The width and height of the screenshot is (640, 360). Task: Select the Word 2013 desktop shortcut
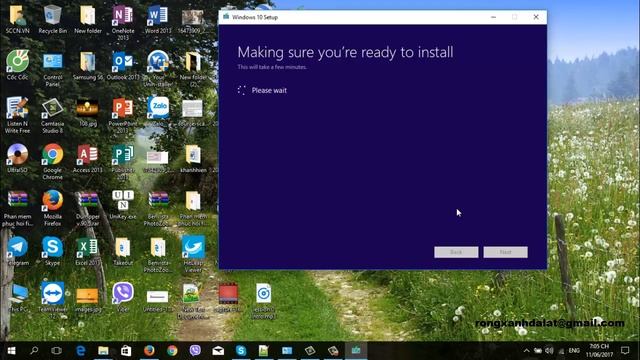[x=158, y=20]
